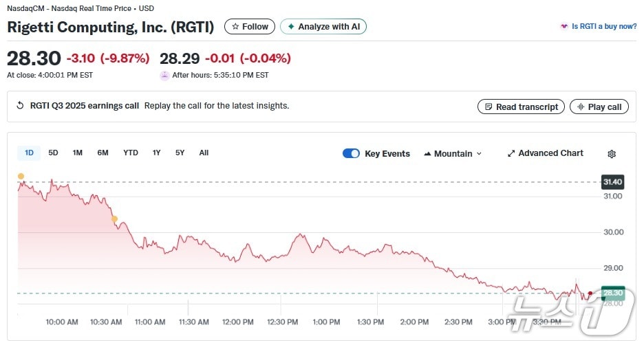Screen dimensions: 644x345
Task: Click the replay icon beside RGTI Q3 2025 earnings call
Action: 20,106
